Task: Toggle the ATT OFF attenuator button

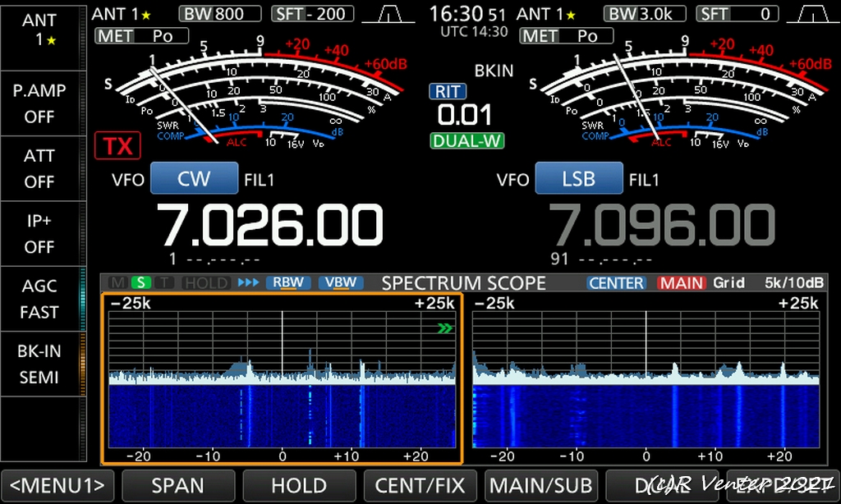Action: (x=43, y=168)
